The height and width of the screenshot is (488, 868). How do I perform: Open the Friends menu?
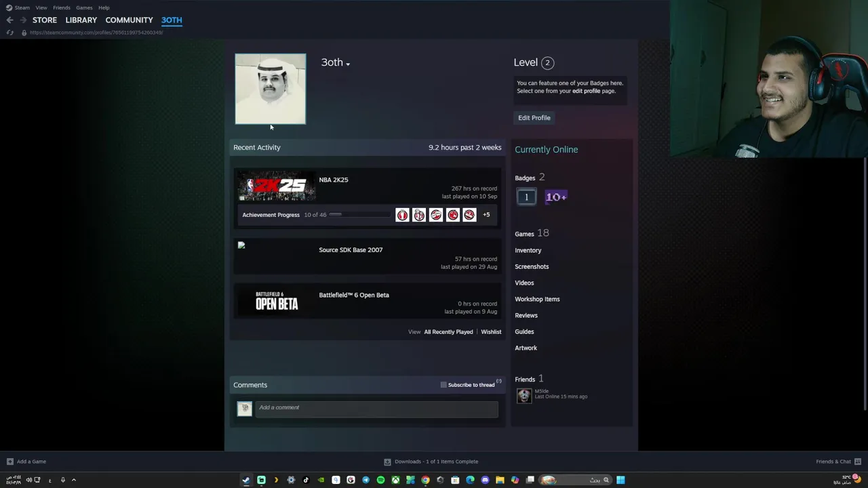coord(62,7)
